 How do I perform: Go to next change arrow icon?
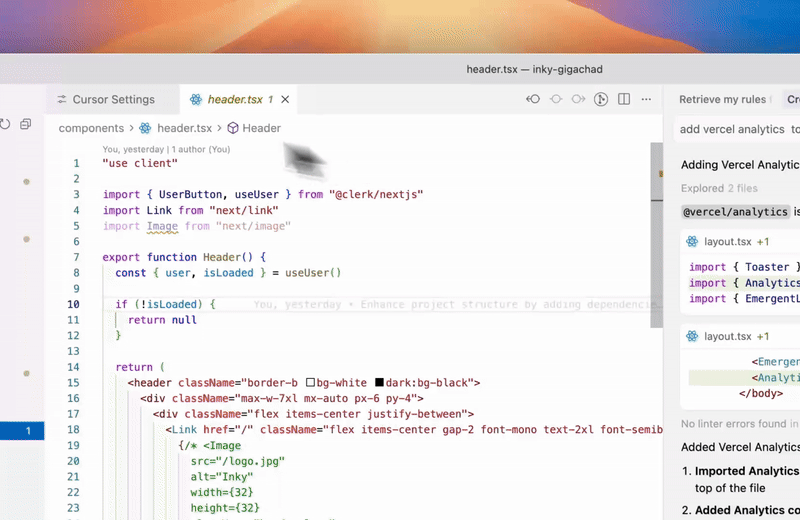pos(578,99)
